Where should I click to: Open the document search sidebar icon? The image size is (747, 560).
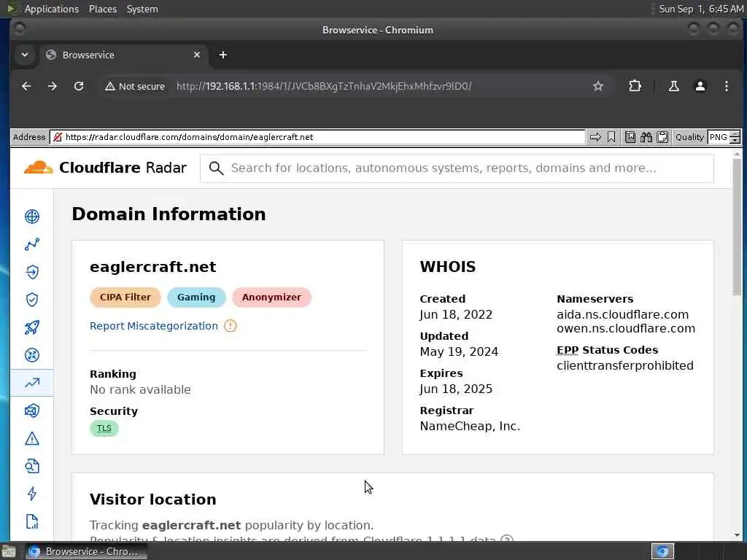(32, 466)
